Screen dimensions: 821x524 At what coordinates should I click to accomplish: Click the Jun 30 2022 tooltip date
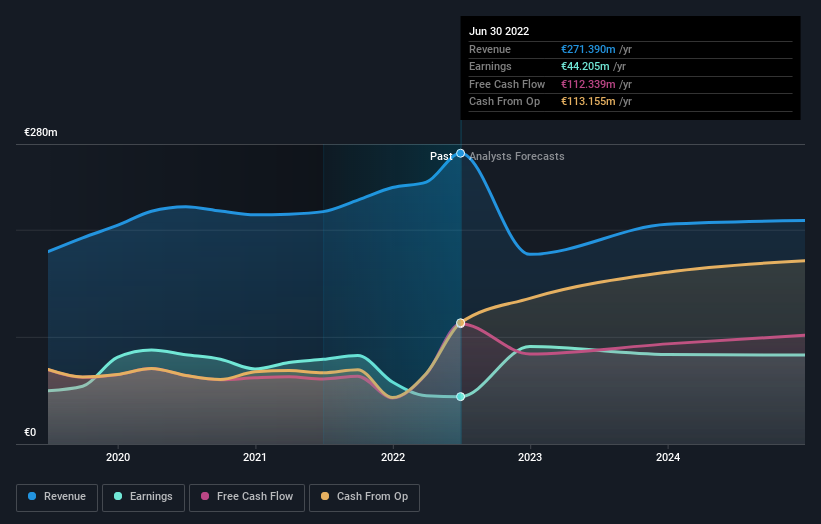tap(499, 31)
